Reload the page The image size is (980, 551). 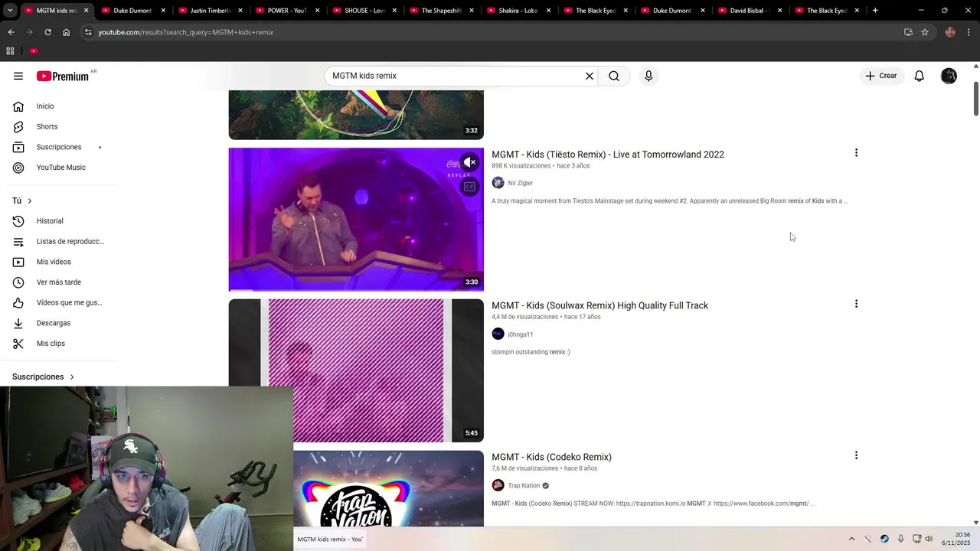click(47, 32)
